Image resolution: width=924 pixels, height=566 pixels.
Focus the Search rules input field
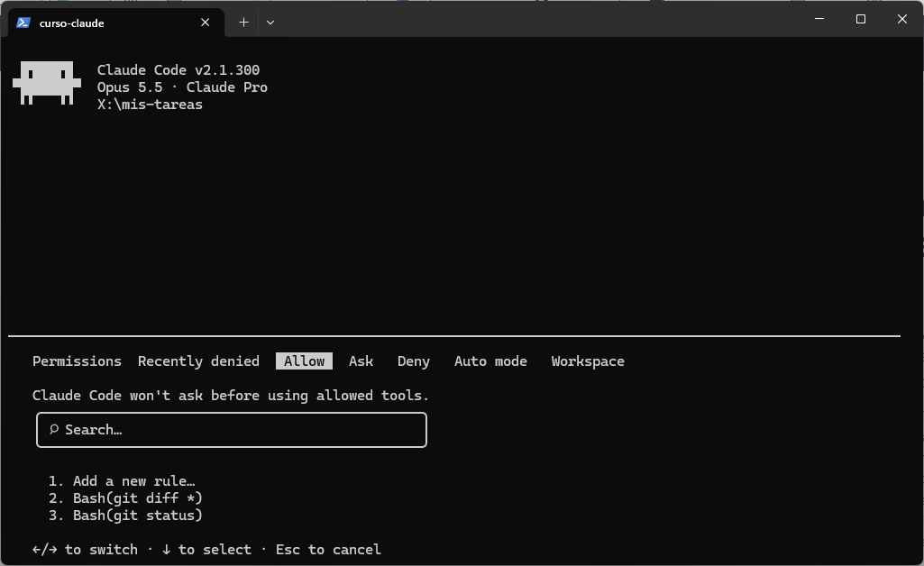(x=232, y=430)
